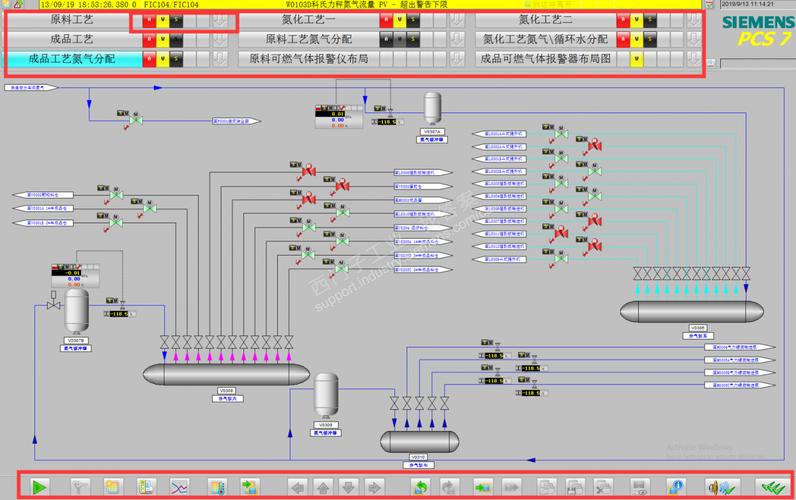This screenshot has height=500, width=796.
Task: Click the yellow warning indicator of 原料工艺
Action: (x=162, y=20)
